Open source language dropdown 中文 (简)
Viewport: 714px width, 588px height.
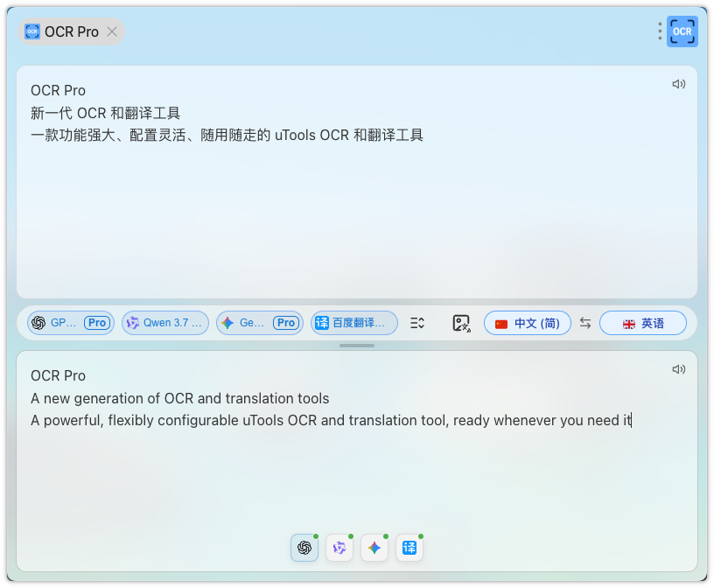[528, 323]
